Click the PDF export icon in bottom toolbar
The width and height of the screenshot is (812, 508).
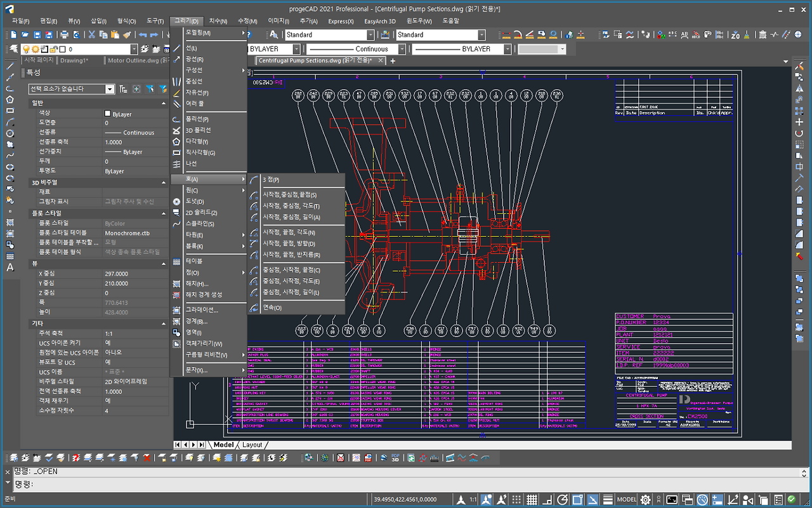368,457
